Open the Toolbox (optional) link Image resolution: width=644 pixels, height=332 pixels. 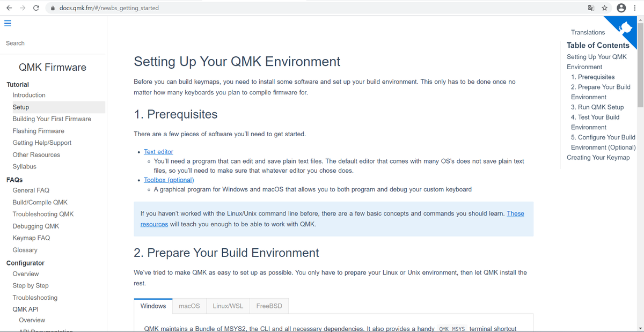pos(169,180)
